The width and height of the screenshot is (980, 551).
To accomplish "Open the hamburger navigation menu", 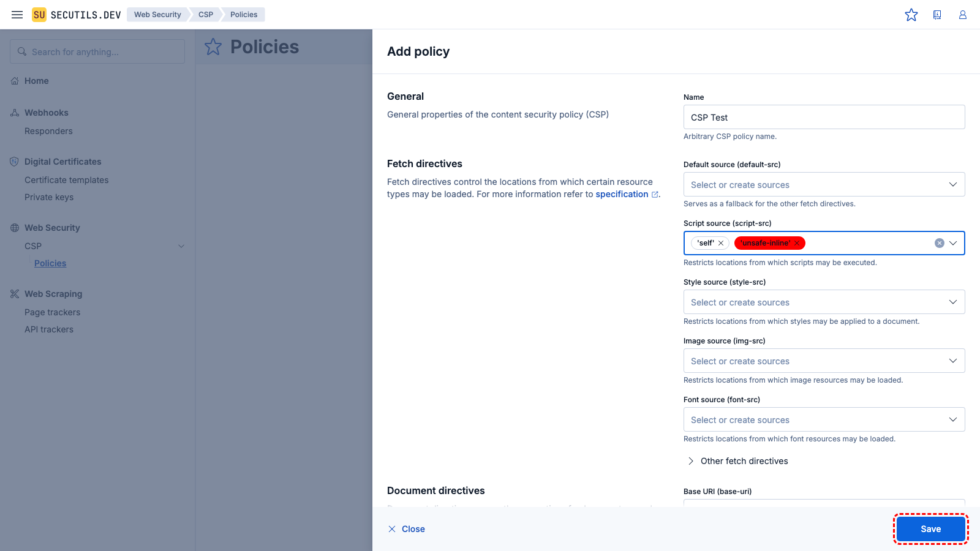I will point(17,15).
